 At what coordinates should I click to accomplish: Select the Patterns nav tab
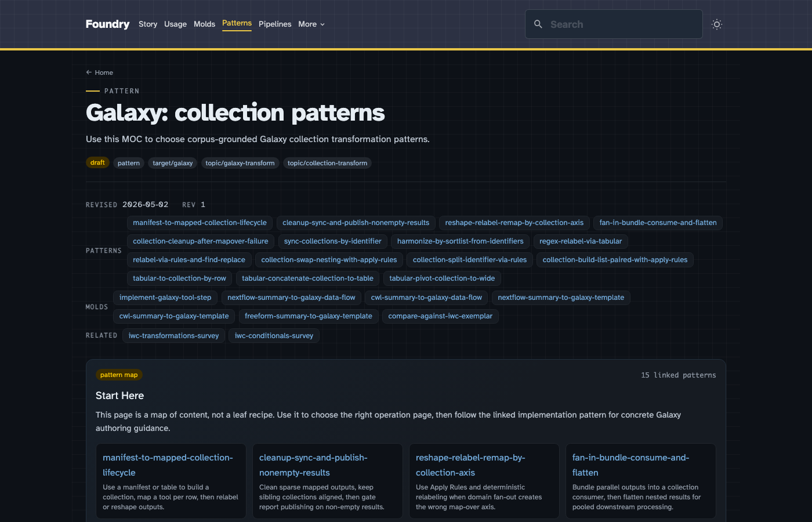coord(237,24)
